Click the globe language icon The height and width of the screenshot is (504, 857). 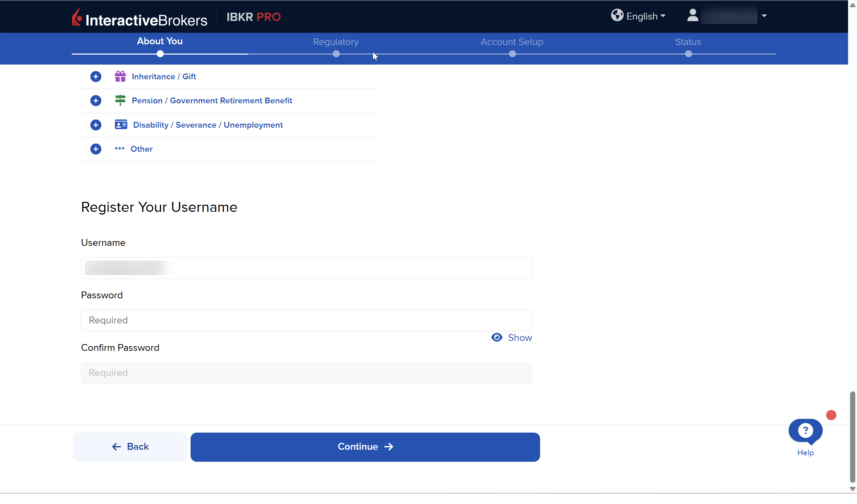click(x=617, y=15)
